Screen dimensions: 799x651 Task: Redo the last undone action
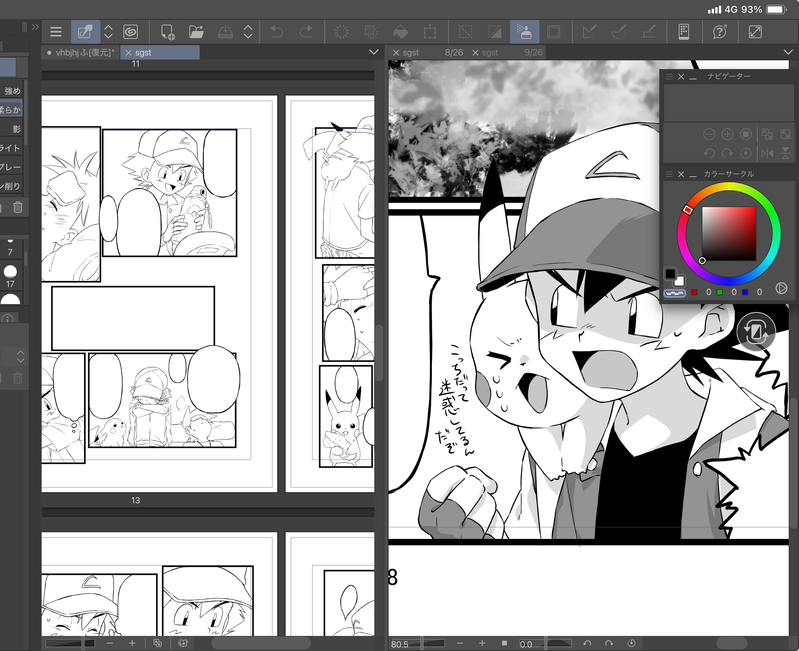coord(306,32)
